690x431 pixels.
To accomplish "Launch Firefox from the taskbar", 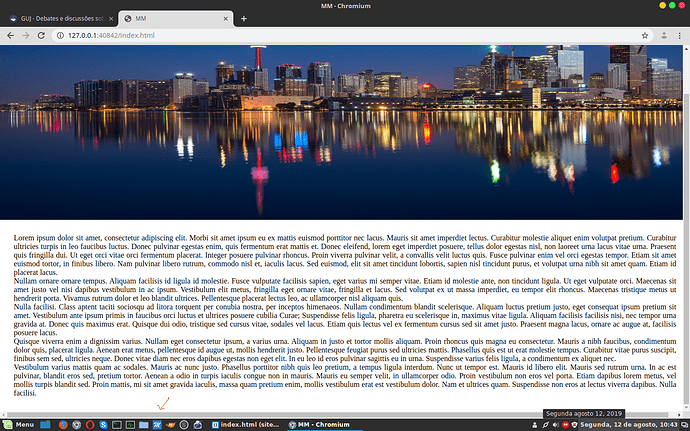I will coord(63,425).
